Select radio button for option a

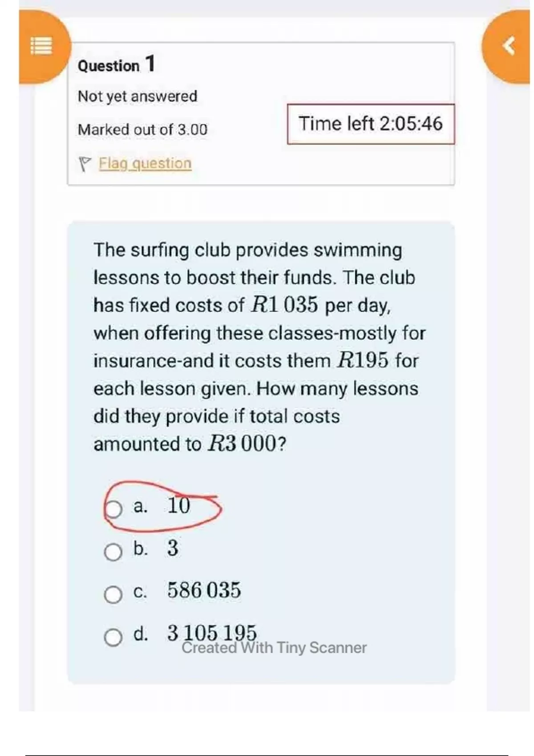[x=113, y=509]
